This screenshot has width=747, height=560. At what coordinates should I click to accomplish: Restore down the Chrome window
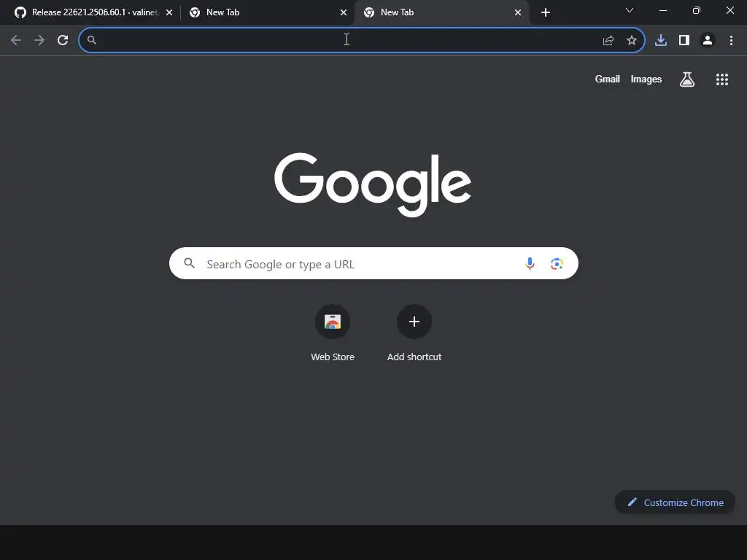(697, 10)
